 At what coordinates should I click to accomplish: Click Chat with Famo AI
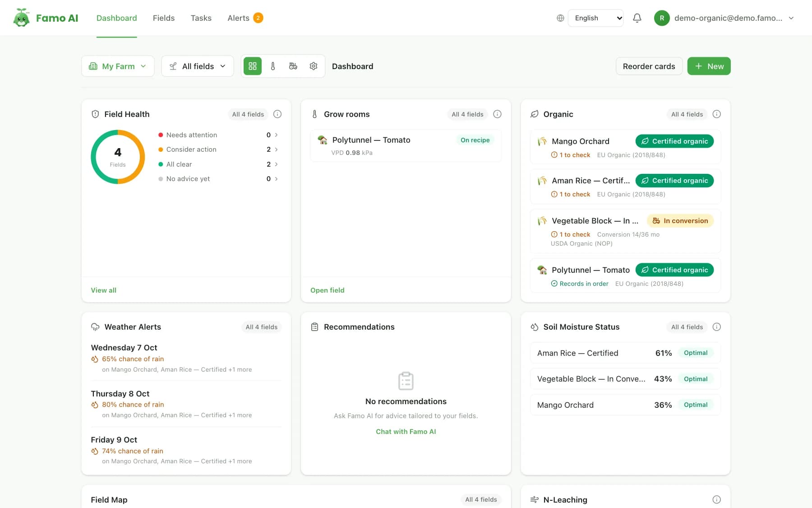406,431
